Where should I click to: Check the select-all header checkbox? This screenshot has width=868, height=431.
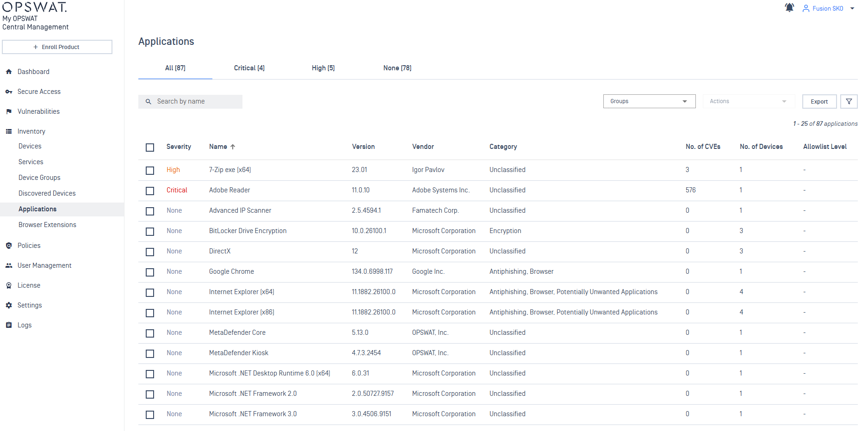pyautogui.click(x=150, y=148)
